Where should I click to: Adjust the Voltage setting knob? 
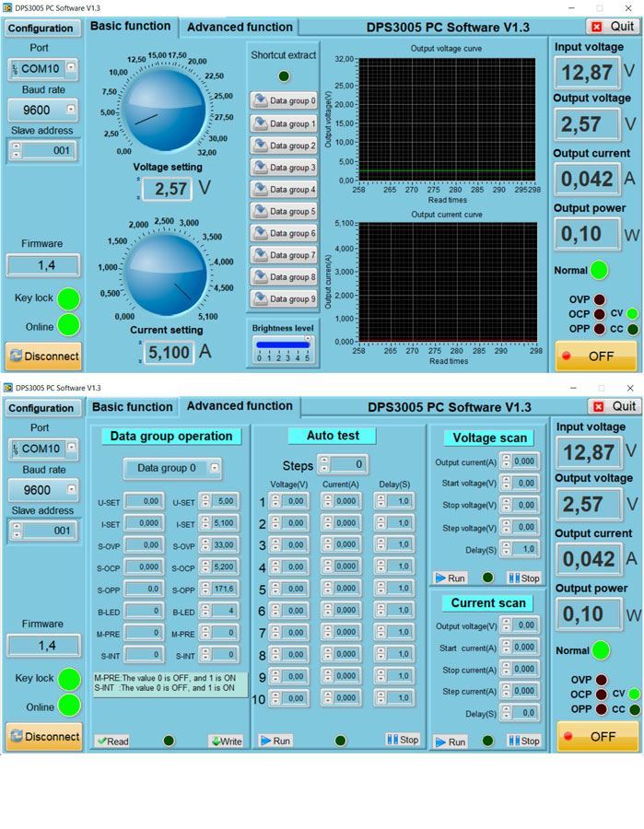(x=164, y=111)
